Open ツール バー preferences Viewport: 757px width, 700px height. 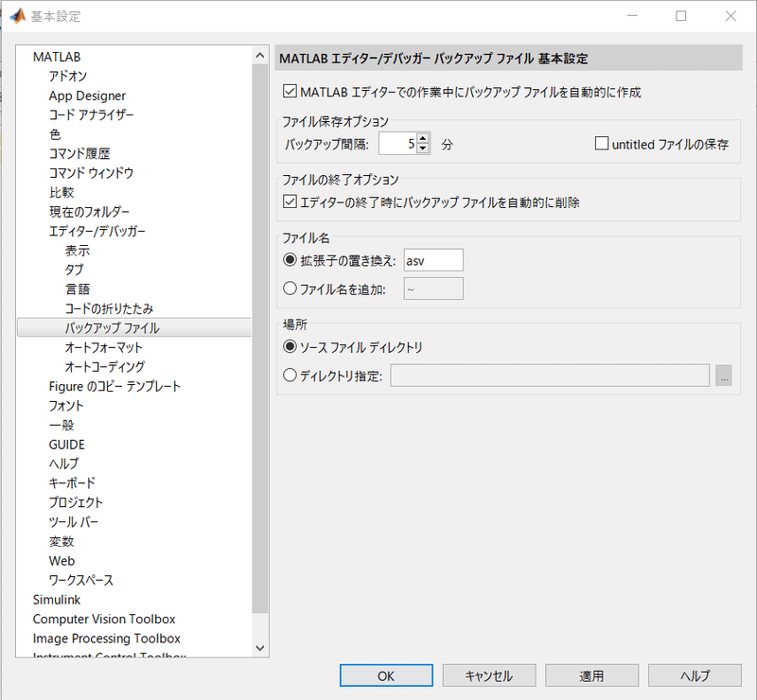74,522
